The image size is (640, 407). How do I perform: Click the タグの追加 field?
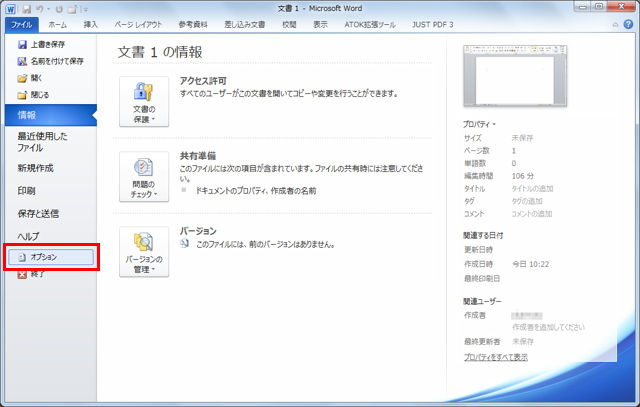[x=527, y=201]
